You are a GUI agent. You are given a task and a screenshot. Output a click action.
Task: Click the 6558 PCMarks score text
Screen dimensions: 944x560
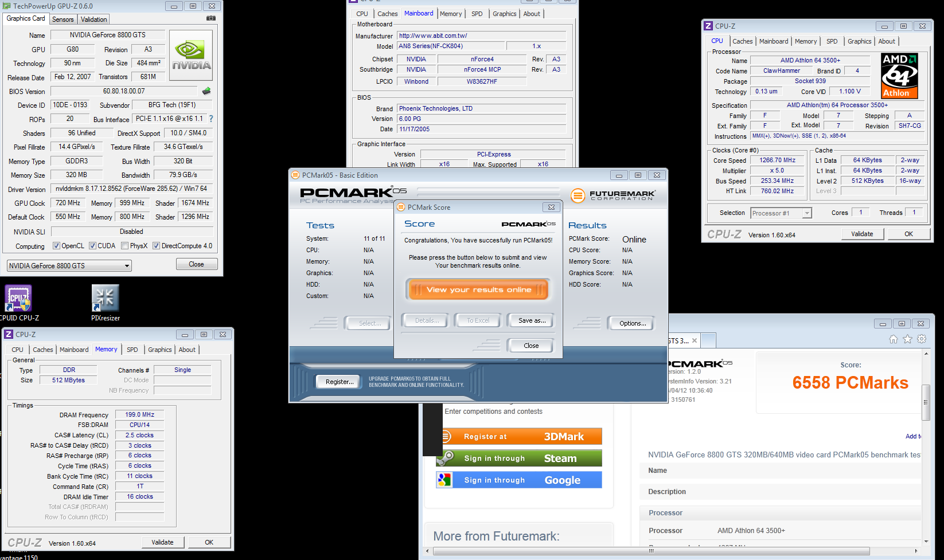(x=851, y=383)
